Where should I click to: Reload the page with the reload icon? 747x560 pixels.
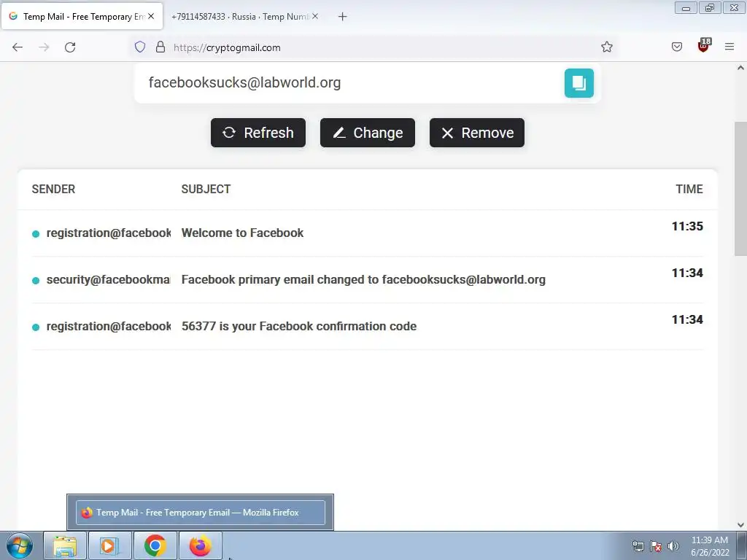[x=70, y=47]
